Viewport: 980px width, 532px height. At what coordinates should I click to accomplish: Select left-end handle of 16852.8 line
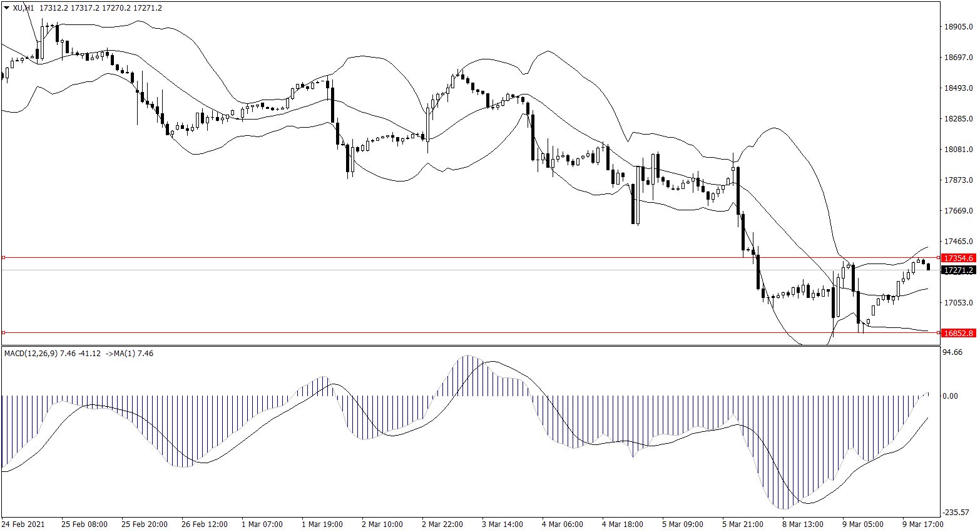click(3, 332)
